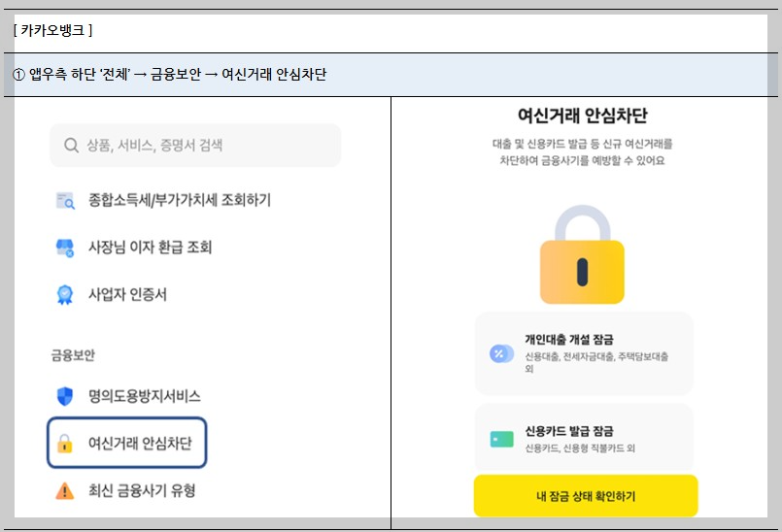Click the 최신 금융사기 유형 warning icon
Viewport: 782px width, 532px height.
click(x=64, y=490)
